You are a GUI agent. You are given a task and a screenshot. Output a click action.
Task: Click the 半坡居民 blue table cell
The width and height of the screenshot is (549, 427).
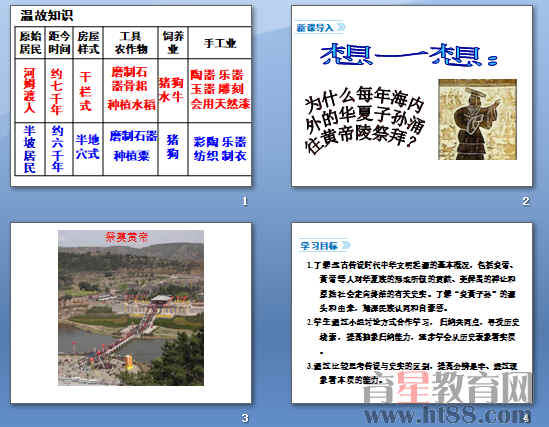30,149
